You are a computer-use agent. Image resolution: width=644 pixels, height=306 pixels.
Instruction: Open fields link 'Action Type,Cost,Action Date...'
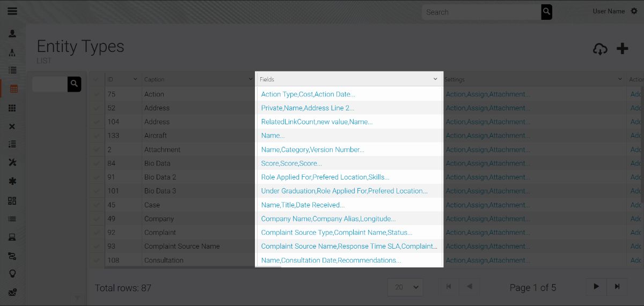coord(308,94)
